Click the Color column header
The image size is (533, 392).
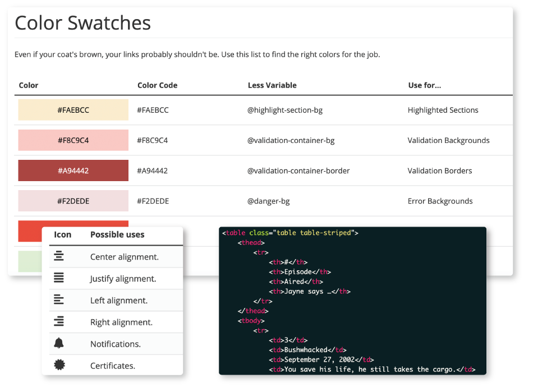[29, 85]
